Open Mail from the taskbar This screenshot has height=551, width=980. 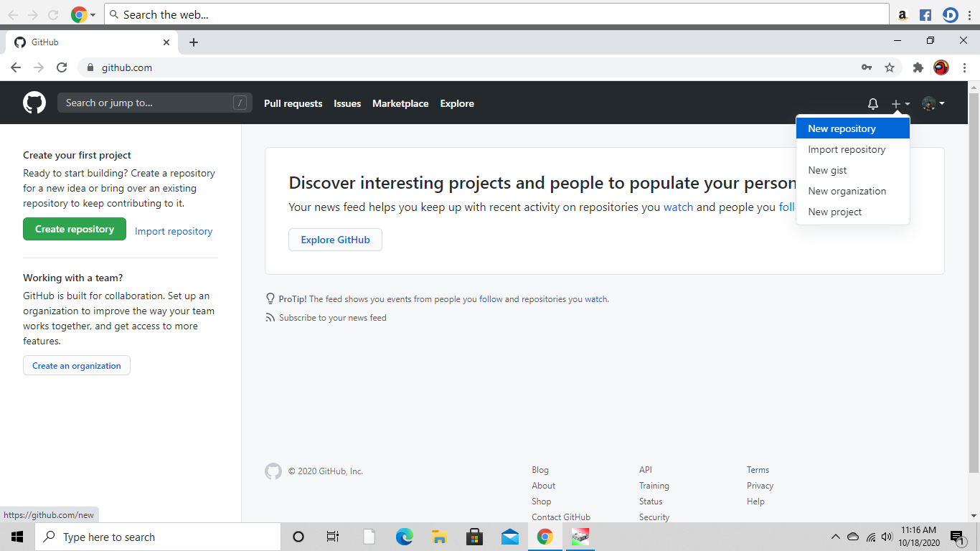tap(509, 536)
